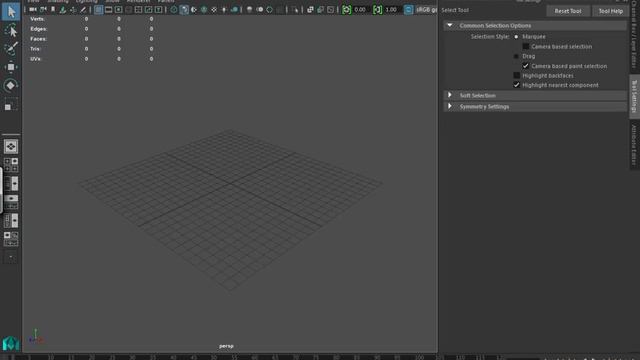The height and width of the screenshot is (360, 640).
Task: Enable textured display icon
Action: 214,9
